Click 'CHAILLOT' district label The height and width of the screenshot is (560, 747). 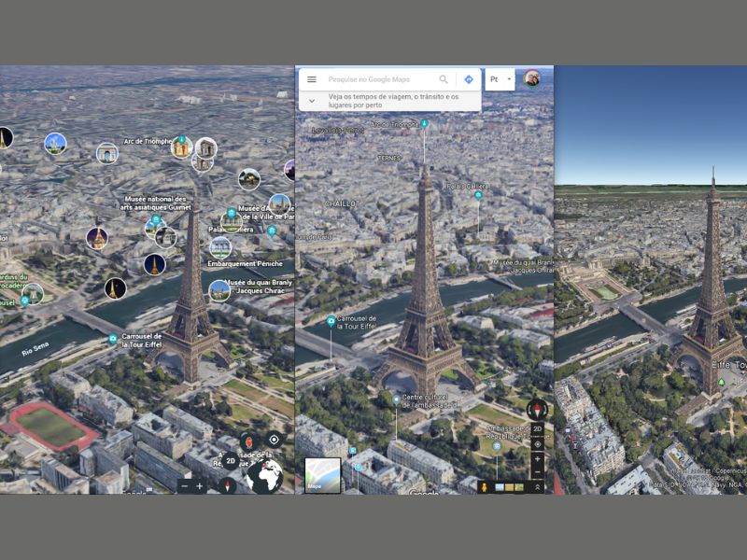pyautogui.click(x=341, y=203)
